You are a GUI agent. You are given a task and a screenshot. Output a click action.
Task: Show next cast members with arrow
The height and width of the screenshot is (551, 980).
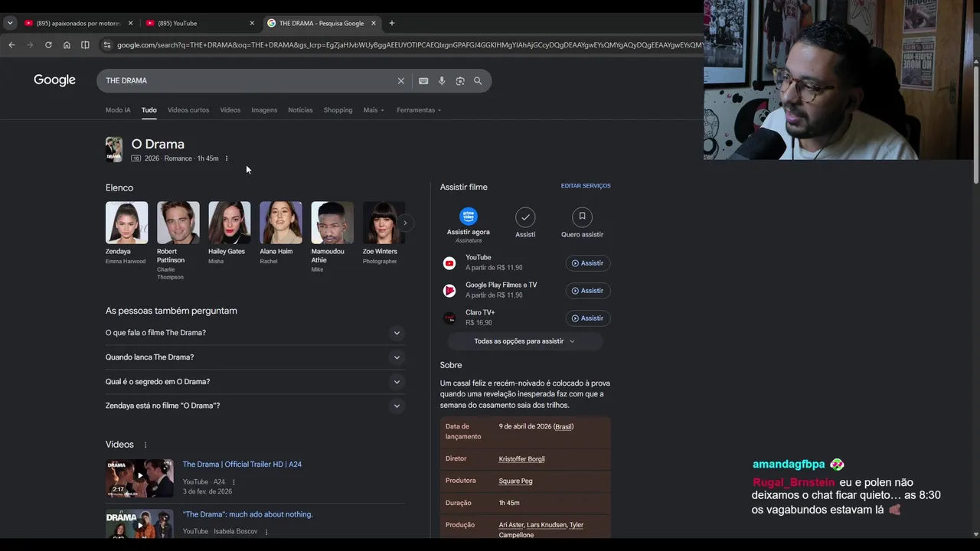[405, 223]
